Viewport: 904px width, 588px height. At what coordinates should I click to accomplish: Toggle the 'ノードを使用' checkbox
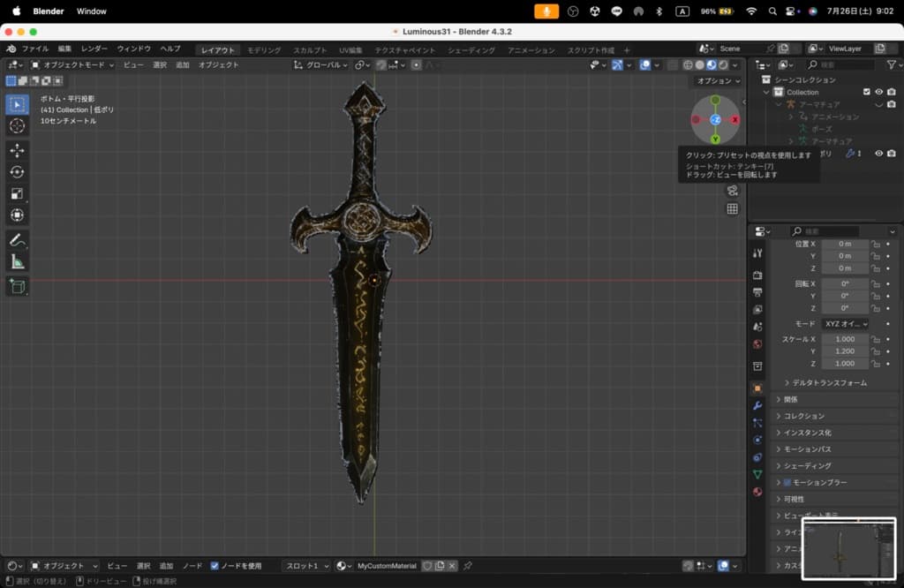coord(215,566)
